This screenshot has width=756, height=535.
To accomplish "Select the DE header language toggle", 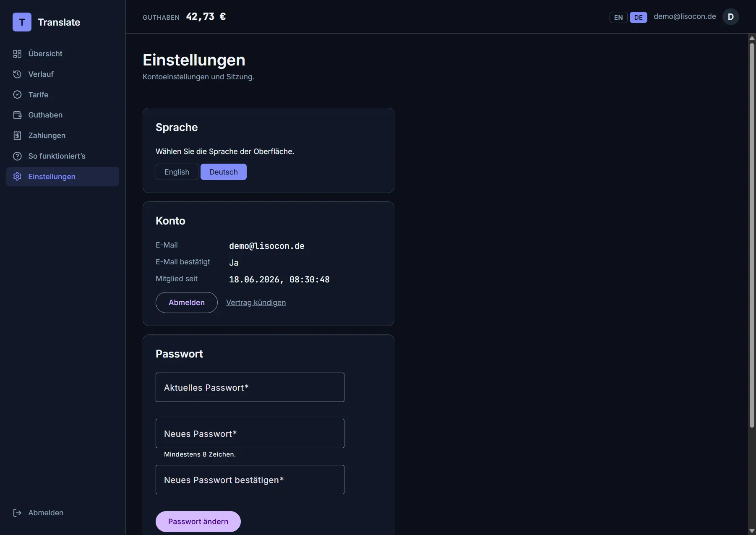I will pyautogui.click(x=638, y=17).
